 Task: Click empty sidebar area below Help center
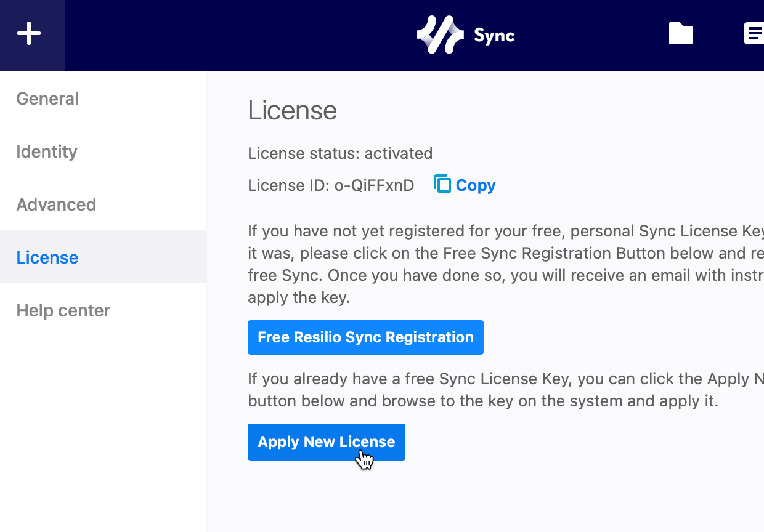[x=103, y=431]
